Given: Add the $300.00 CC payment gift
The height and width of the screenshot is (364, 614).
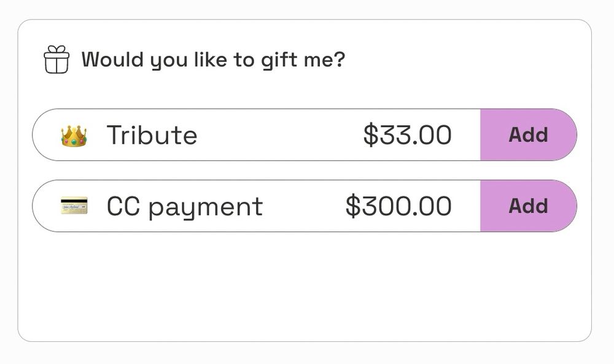Looking at the screenshot, I should point(528,206).
